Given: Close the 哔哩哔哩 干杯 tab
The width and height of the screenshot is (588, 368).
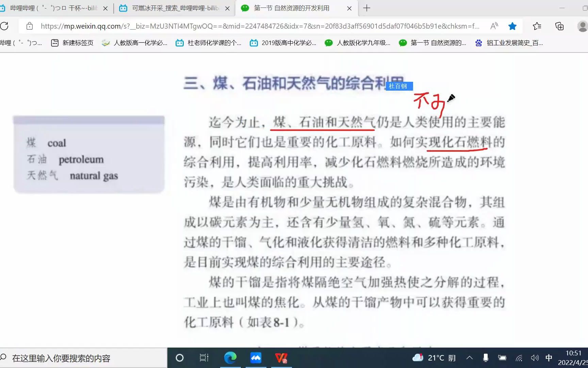Looking at the screenshot, I should pos(105,9).
